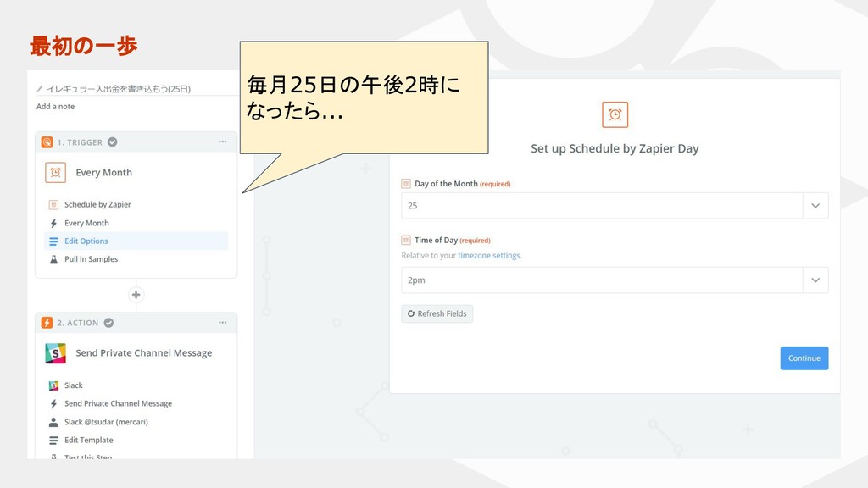Expand the Time of Day dropdown arrow
This screenshot has width=868, height=488.
coord(815,280)
